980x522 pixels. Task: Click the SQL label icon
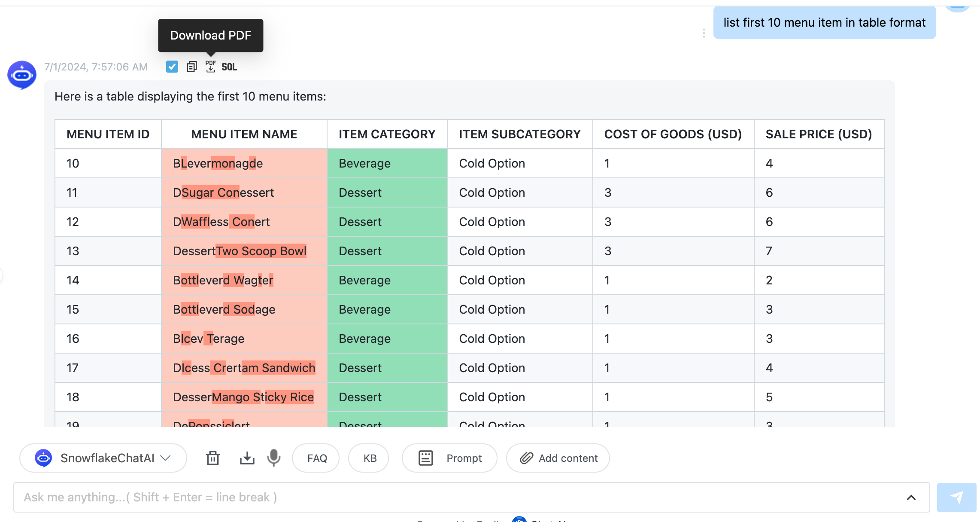230,66
